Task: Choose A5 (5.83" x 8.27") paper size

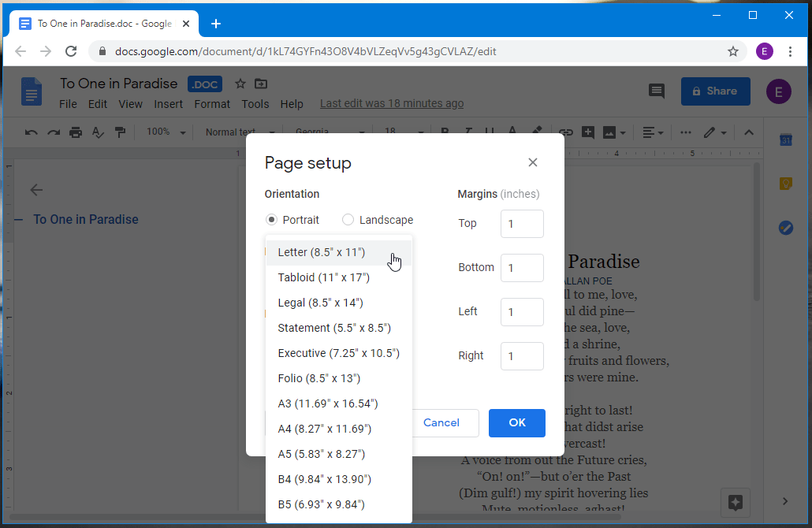Action: coord(339,454)
